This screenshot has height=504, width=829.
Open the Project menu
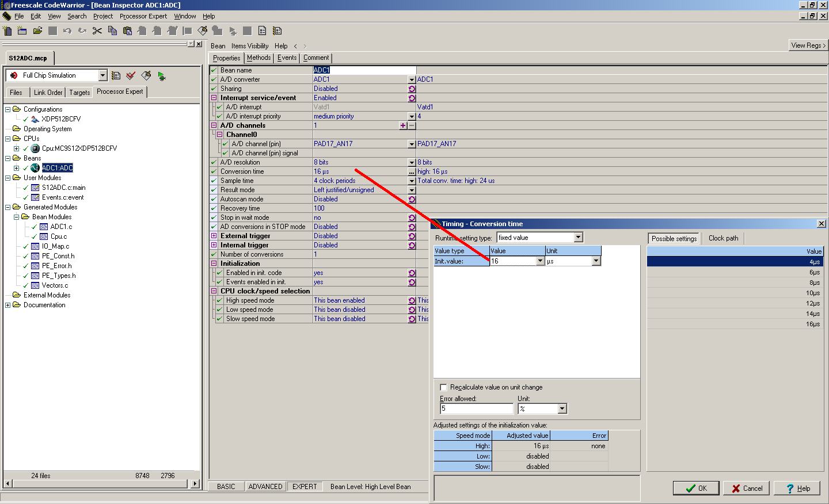tap(103, 16)
